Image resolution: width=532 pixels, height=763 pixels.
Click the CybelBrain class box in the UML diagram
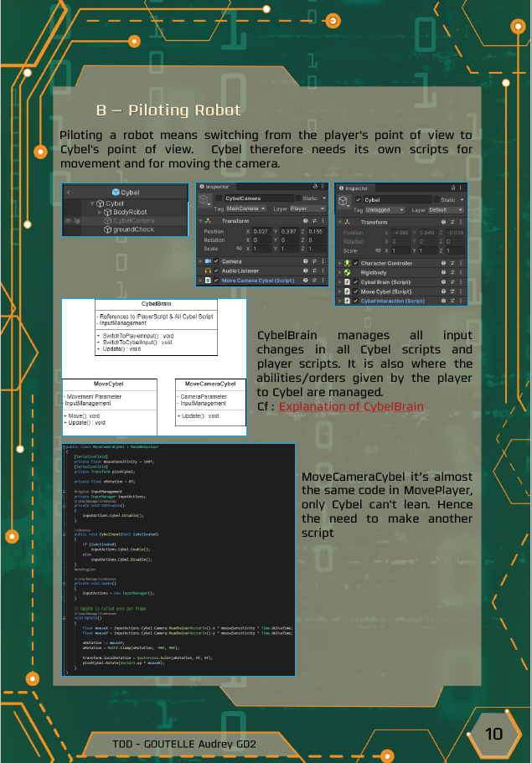point(156,327)
